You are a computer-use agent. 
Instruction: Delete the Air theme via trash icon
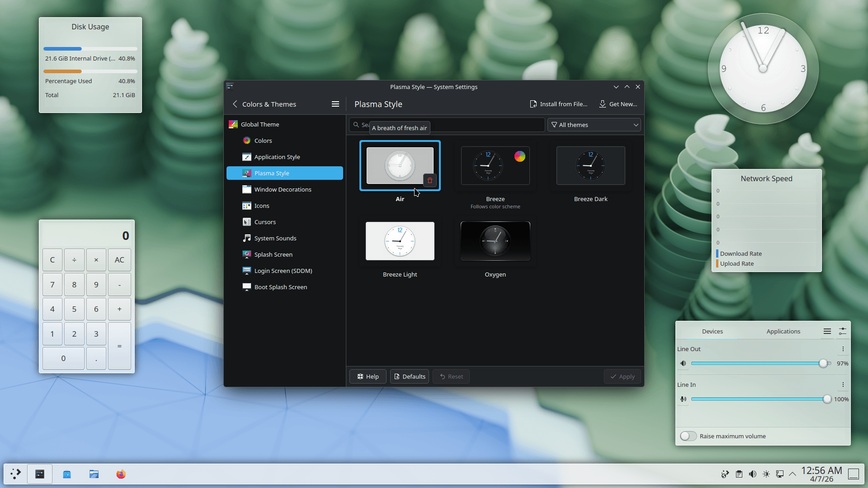pyautogui.click(x=429, y=180)
